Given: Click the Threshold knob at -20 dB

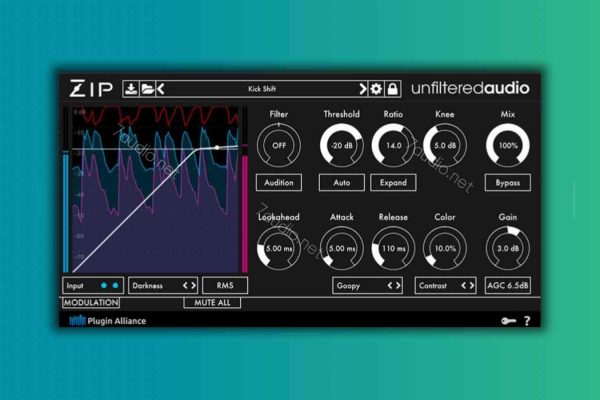Looking at the screenshot, I should click(x=342, y=145).
